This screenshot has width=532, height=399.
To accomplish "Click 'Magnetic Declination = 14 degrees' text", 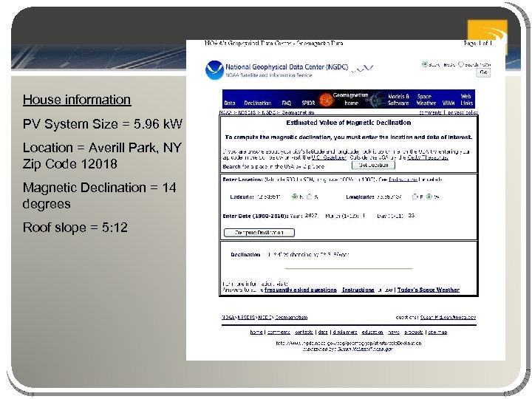I will pyautogui.click(x=100, y=195).
